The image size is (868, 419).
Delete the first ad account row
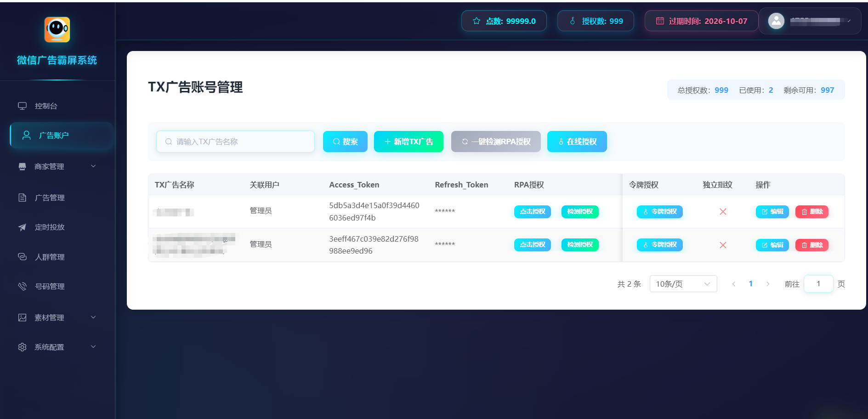coord(811,212)
